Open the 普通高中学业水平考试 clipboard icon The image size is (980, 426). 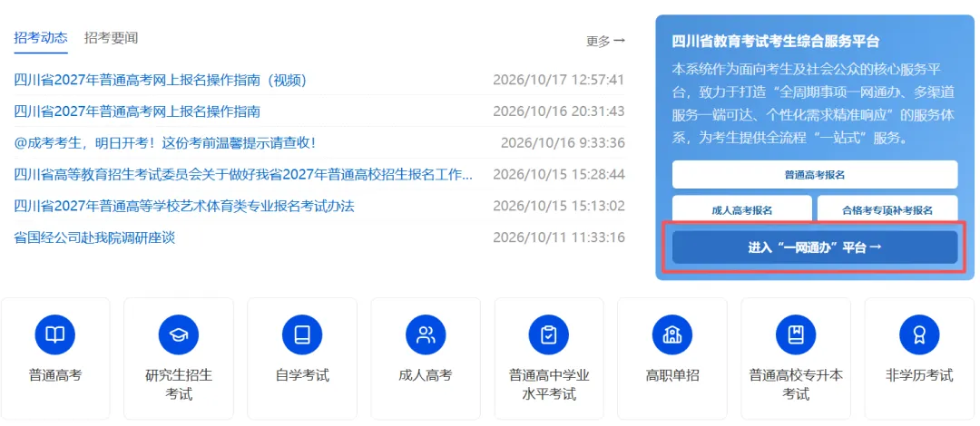coord(549,335)
